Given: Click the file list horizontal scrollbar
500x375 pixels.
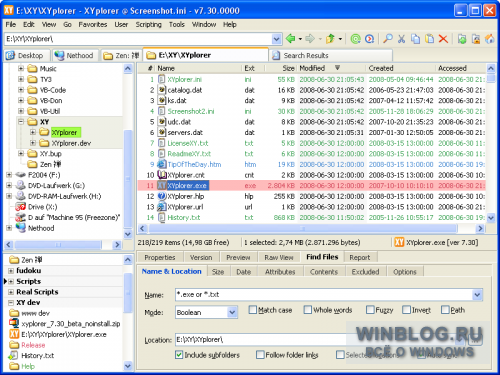Looking at the screenshot, I should tap(303, 228).
